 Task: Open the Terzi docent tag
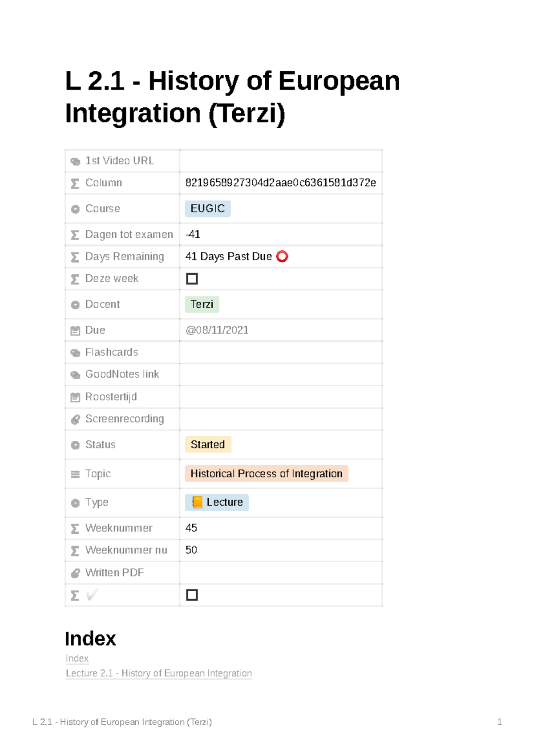point(202,305)
